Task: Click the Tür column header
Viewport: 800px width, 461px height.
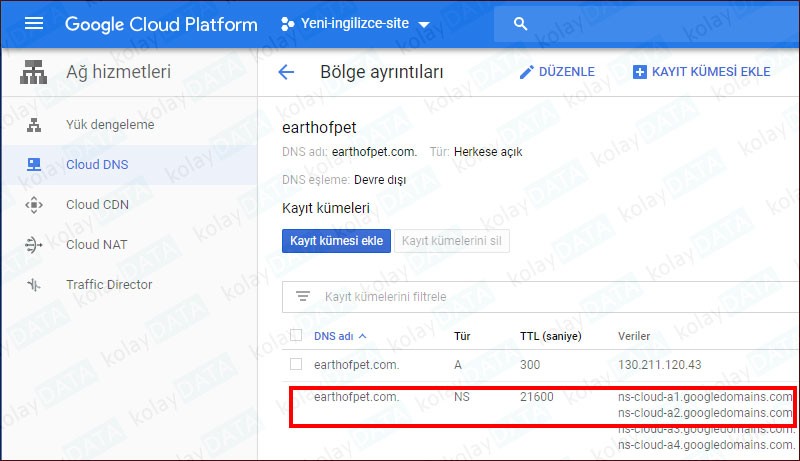Action: tap(462, 336)
